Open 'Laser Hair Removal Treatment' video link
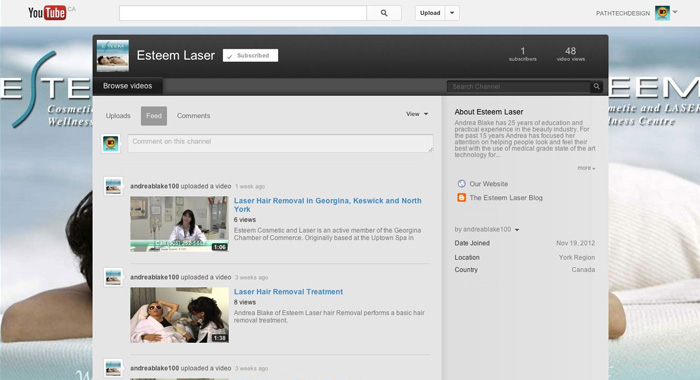This screenshot has width=700, height=380. (288, 292)
